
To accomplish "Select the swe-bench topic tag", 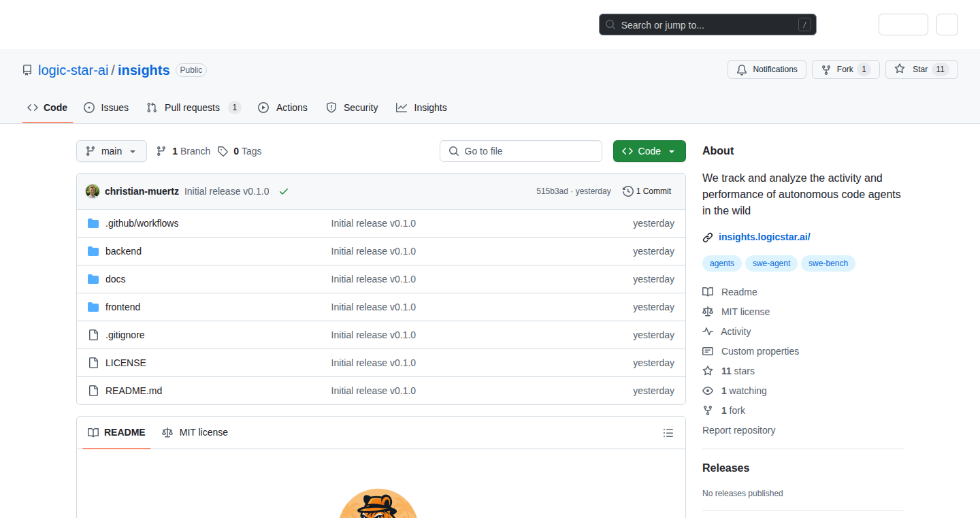I will [x=828, y=263].
